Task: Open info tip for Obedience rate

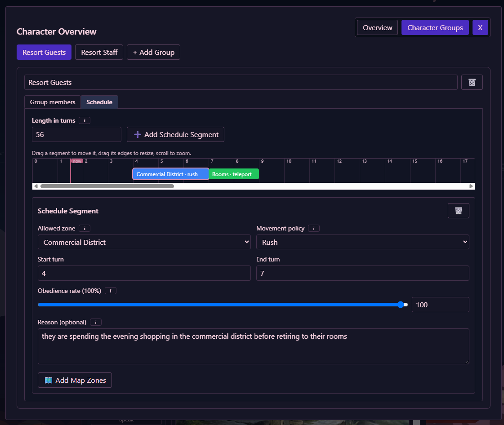Action: pos(111,291)
